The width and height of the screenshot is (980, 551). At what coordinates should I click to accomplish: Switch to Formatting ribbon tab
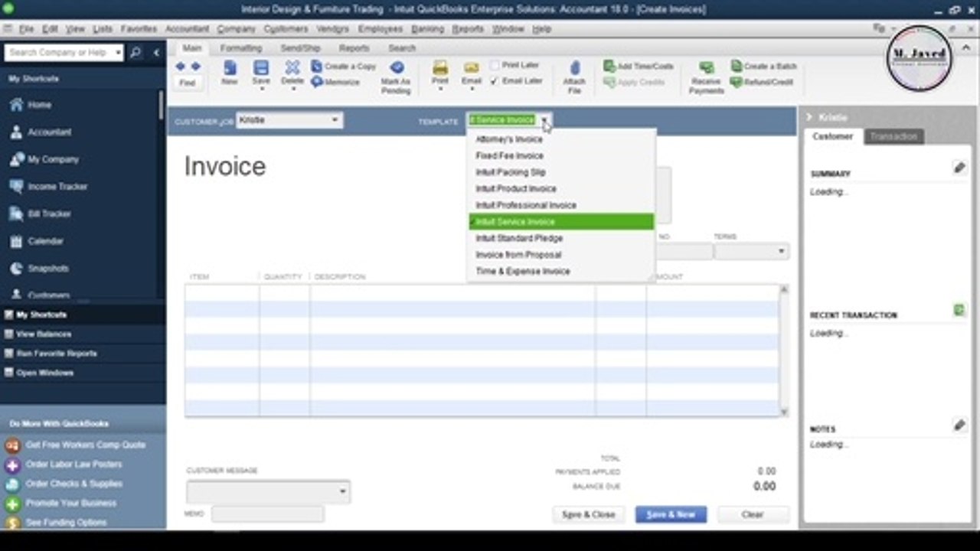[241, 48]
